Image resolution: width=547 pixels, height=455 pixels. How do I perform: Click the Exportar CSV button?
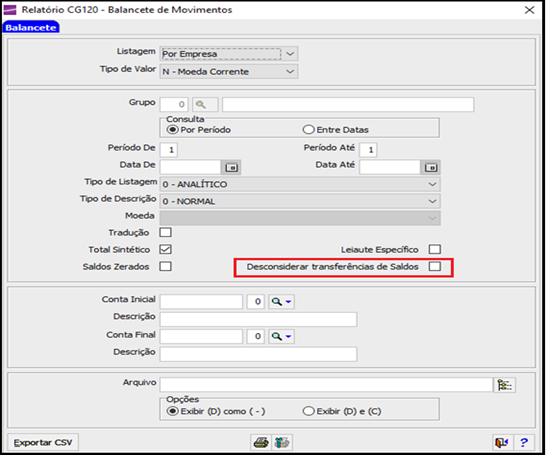pos(43,443)
